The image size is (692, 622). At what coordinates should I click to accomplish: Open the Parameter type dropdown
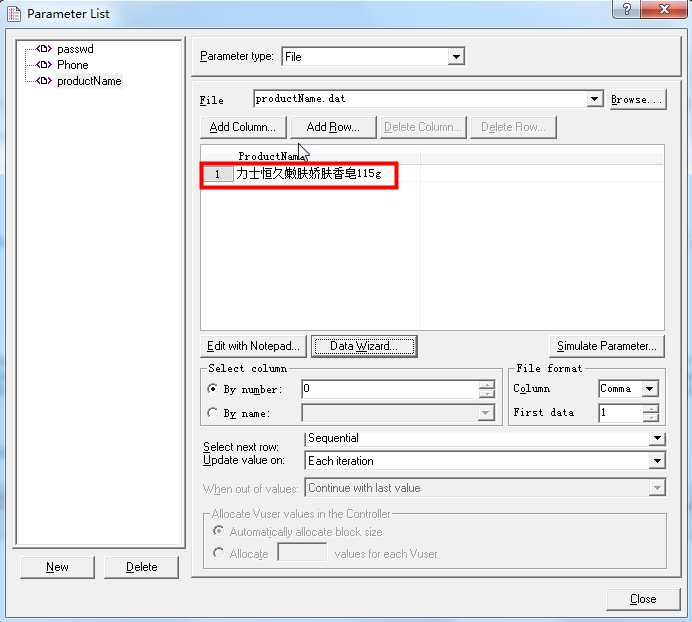456,57
